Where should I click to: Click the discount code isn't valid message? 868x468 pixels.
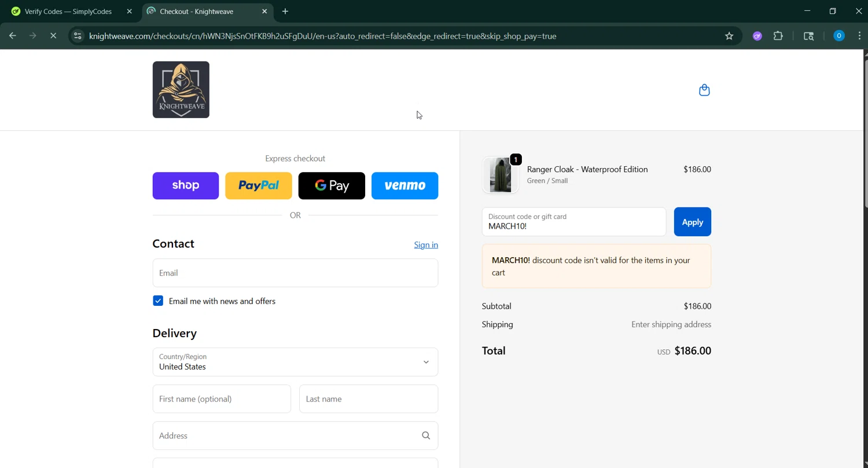pos(596,266)
